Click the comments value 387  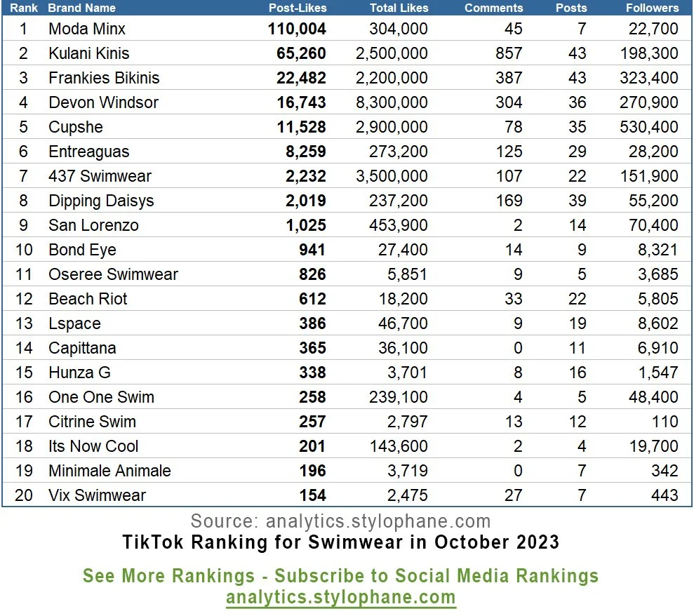point(509,79)
